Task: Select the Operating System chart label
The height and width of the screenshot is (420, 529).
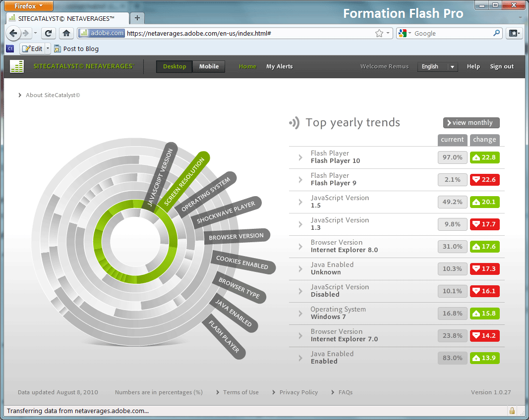Action: [x=206, y=195]
